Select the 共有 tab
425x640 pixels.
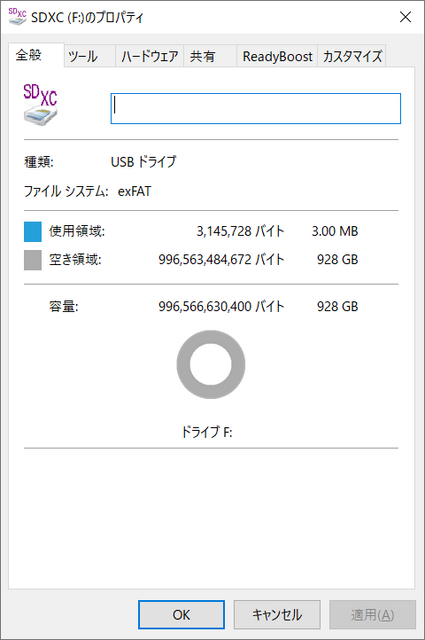tap(210, 56)
